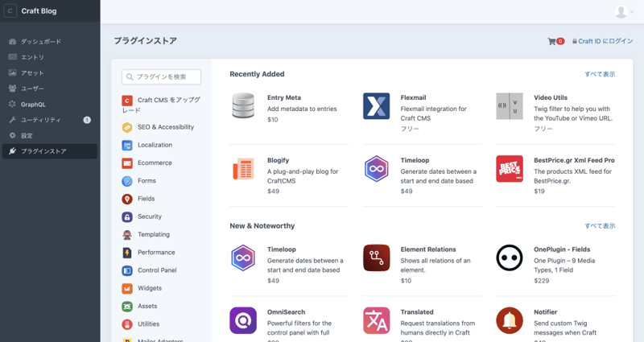The height and width of the screenshot is (342, 644).
Task: Click the user avatar in top-right
Action: tap(621, 11)
